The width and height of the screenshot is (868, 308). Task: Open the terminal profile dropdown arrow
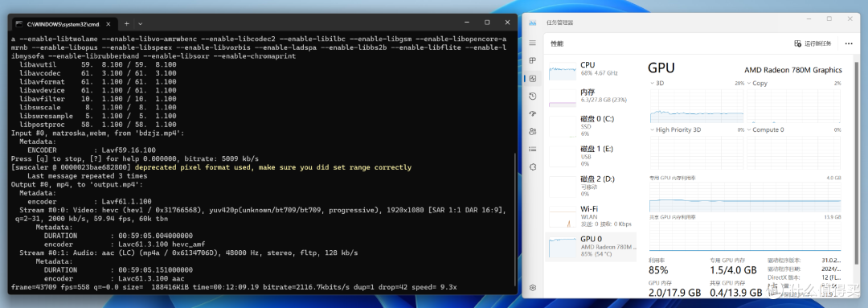tap(140, 23)
